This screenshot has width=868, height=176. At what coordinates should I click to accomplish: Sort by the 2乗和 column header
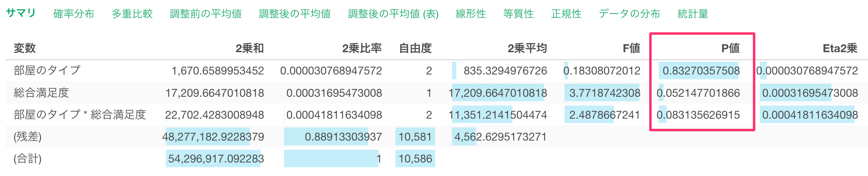[x=249, y=48]
